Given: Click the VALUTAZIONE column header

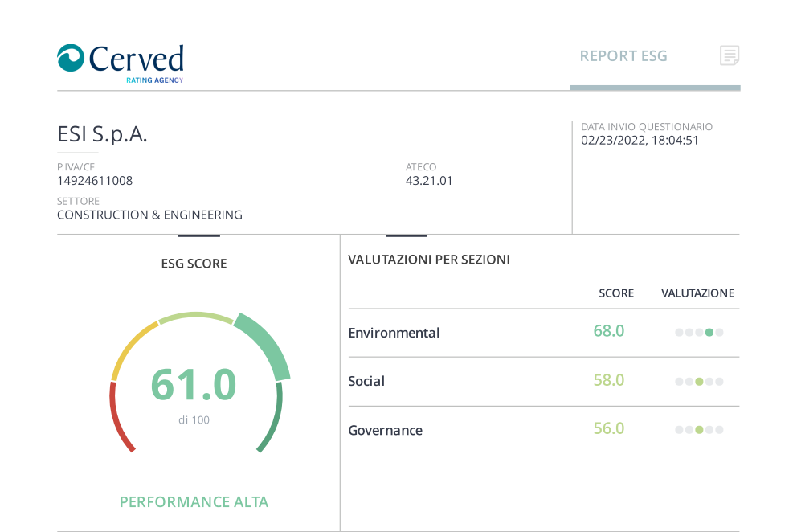Looking at the screenshot, I should click(x=697, y=293).
